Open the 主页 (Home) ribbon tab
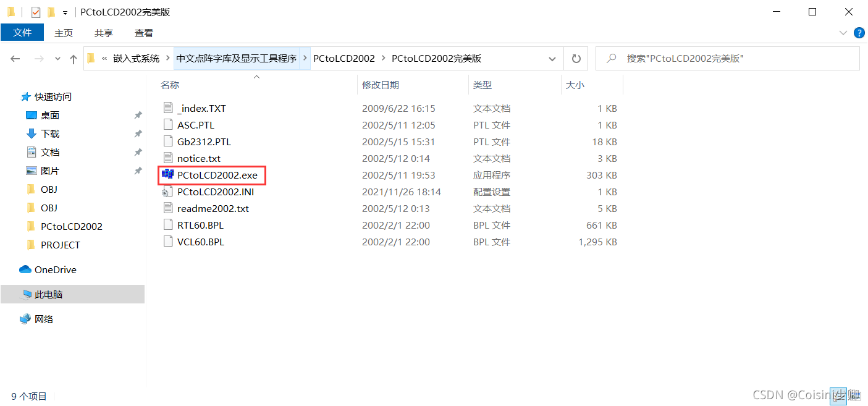The height and width of the screenshot is (406, 868). (64, 33)
